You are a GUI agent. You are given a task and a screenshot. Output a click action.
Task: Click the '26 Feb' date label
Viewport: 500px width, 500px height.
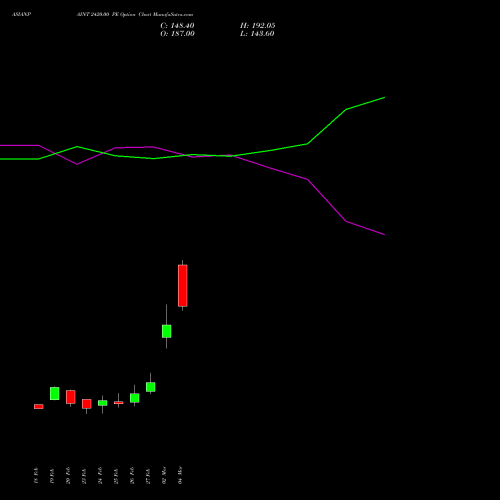click(x=132, y=476)
